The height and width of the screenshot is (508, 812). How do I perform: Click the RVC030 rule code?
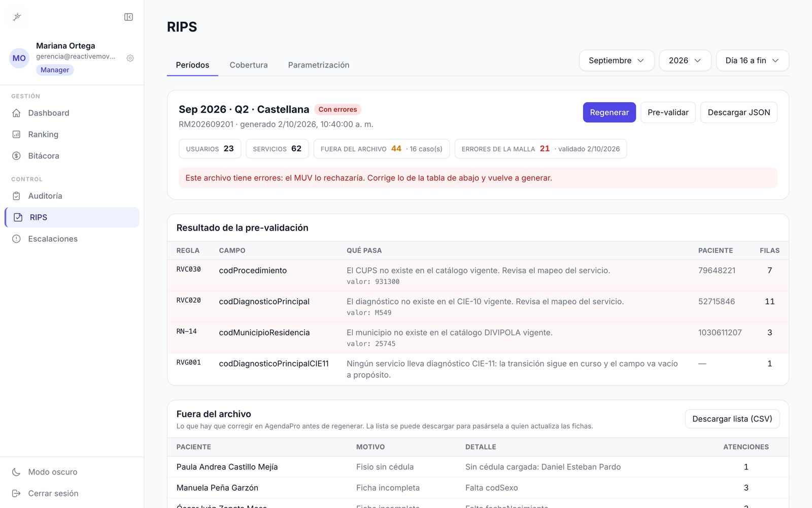[x=189, y=269]
